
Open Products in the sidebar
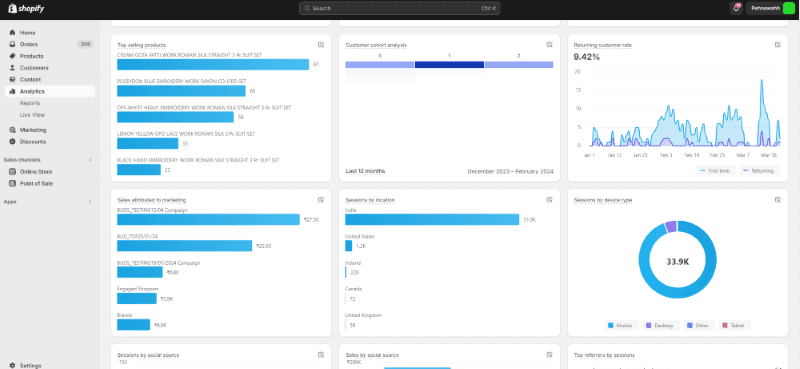[x=32, y=56]
